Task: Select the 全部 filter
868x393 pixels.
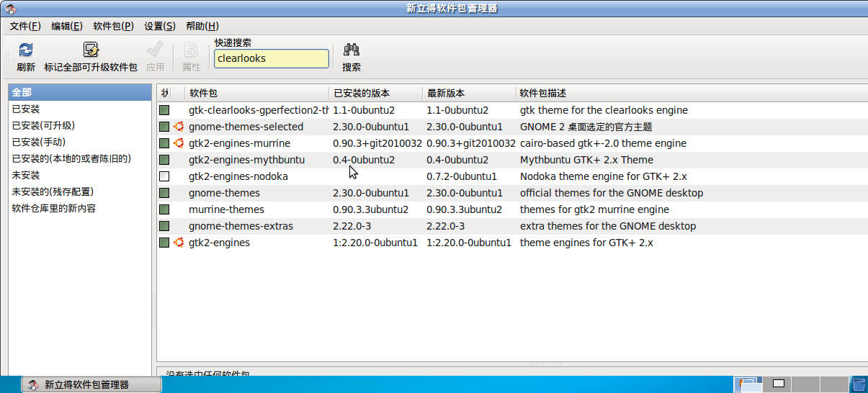Action: pos(79,92)
